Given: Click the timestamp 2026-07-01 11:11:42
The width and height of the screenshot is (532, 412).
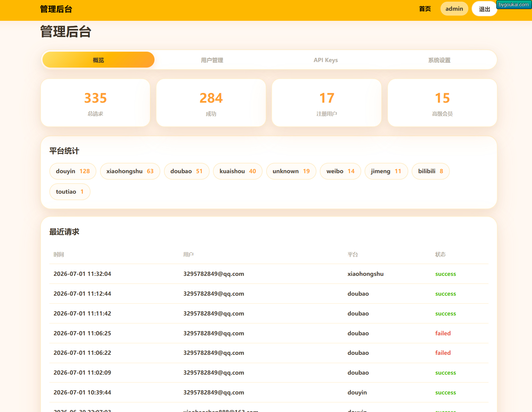Looking at the screenshot, I should [82, 314].
